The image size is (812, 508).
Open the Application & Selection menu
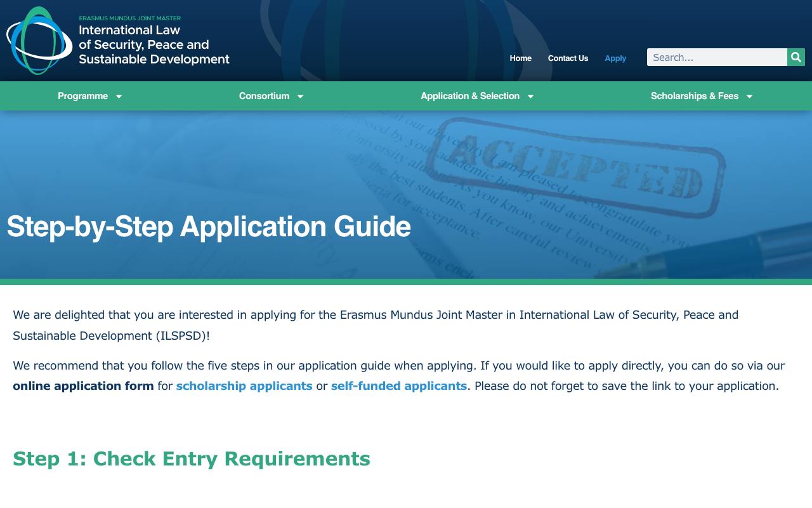click(x=470, y=96)
